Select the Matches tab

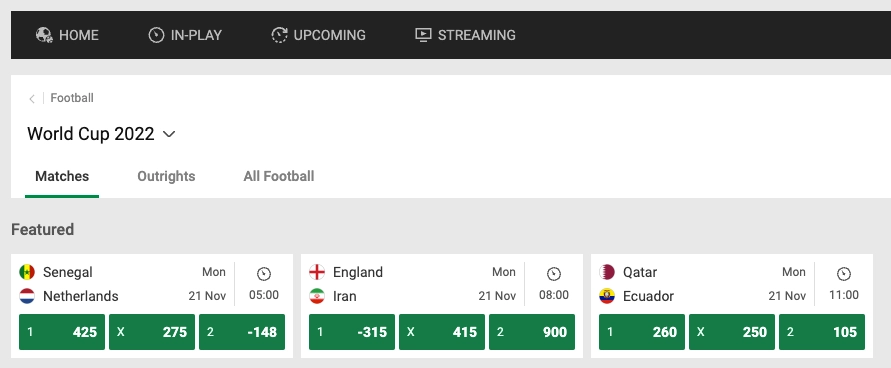(x=62, y=176)
